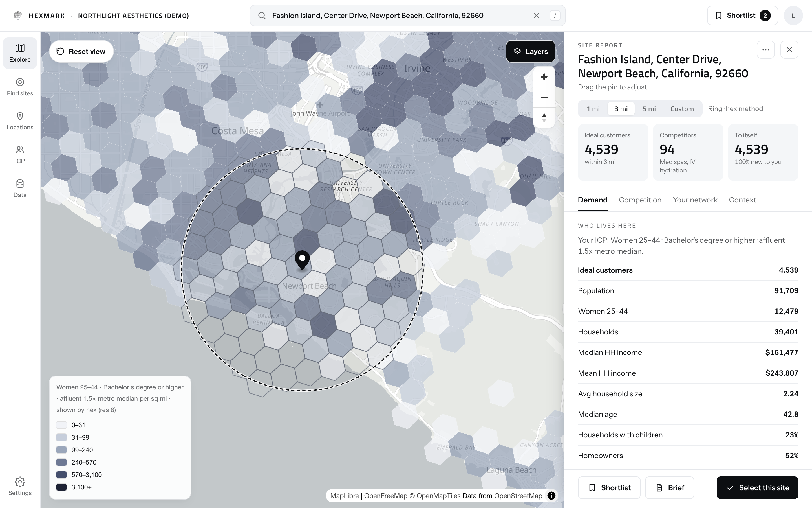The image size is (812, 508).
Task: Select the 1 mi radius
Action: pos(593,109)
